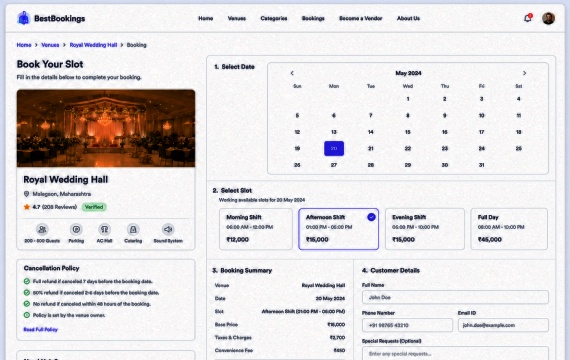Click the full refund policy check icon

(27, 281)
